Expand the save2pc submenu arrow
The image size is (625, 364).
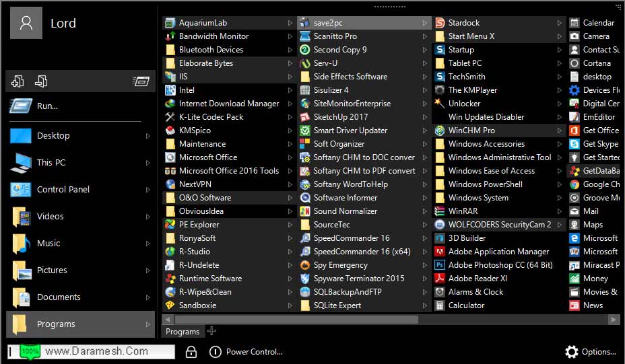pyautogui.click(x=425, y=23)
